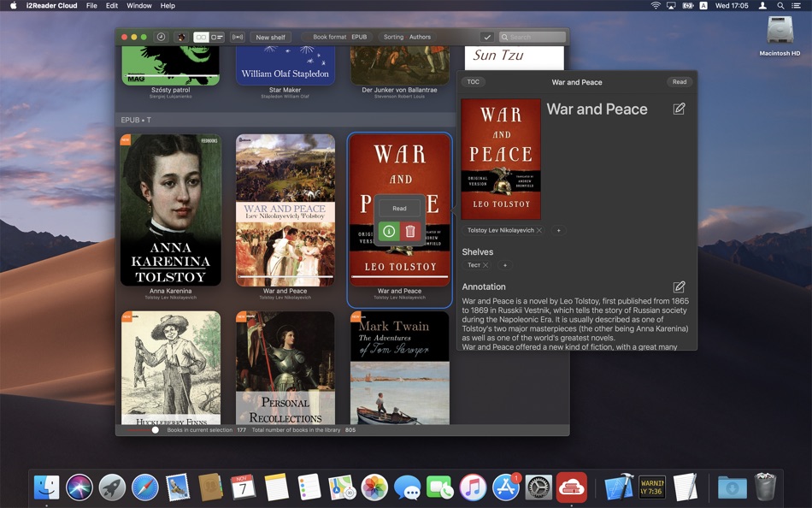Focus the library Search field
This screenshot has width=812, height=508.
[533, 37]
